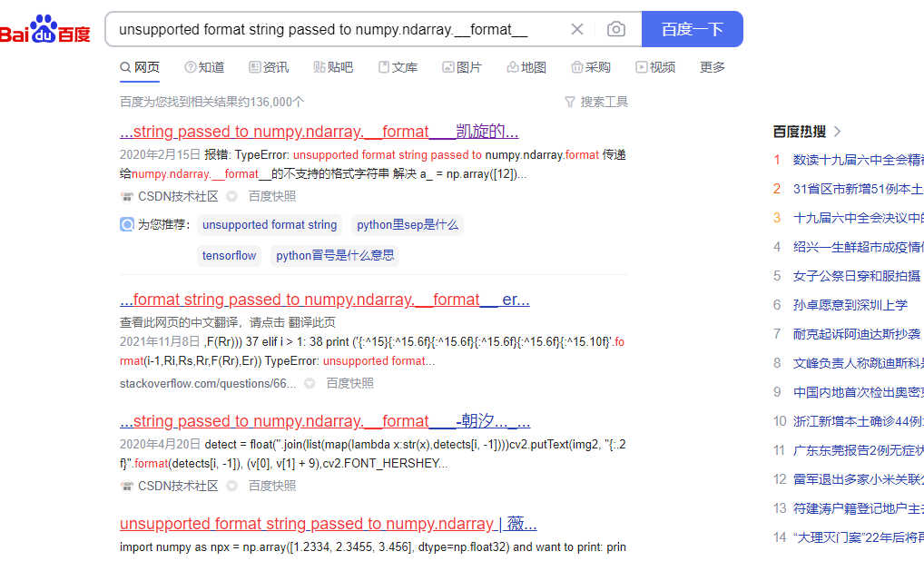Open the 地图 tab

pyautogui.click(x=526, y=67)
